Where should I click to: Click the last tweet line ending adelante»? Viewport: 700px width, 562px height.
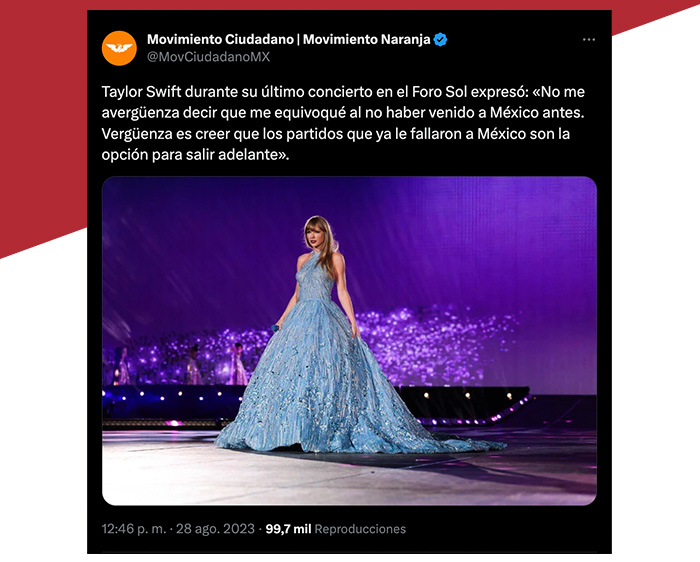(x=196, y=155)
